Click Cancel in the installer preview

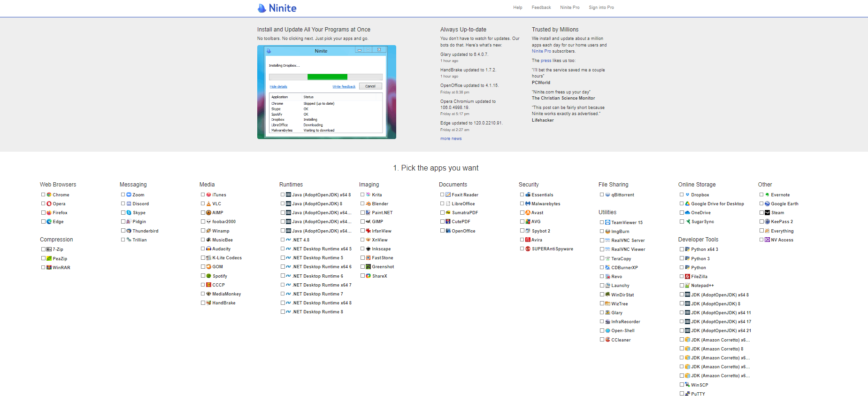coord(370,86)
